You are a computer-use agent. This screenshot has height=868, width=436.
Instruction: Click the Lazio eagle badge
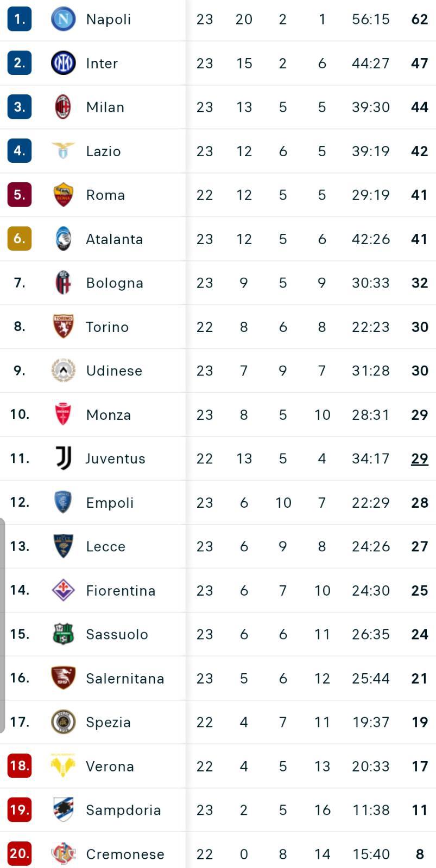coord(63,150)
